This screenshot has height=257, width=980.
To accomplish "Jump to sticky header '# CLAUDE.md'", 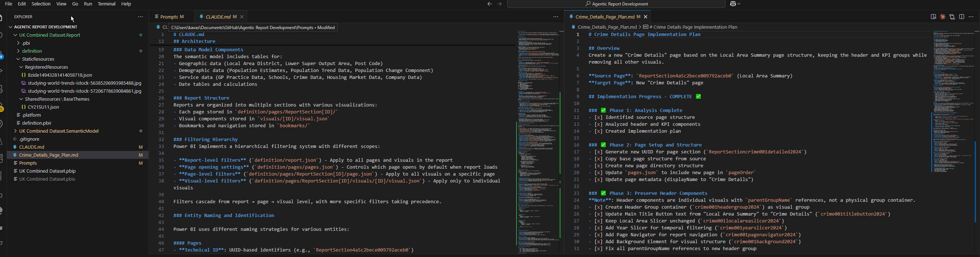I will coord(189,35).
